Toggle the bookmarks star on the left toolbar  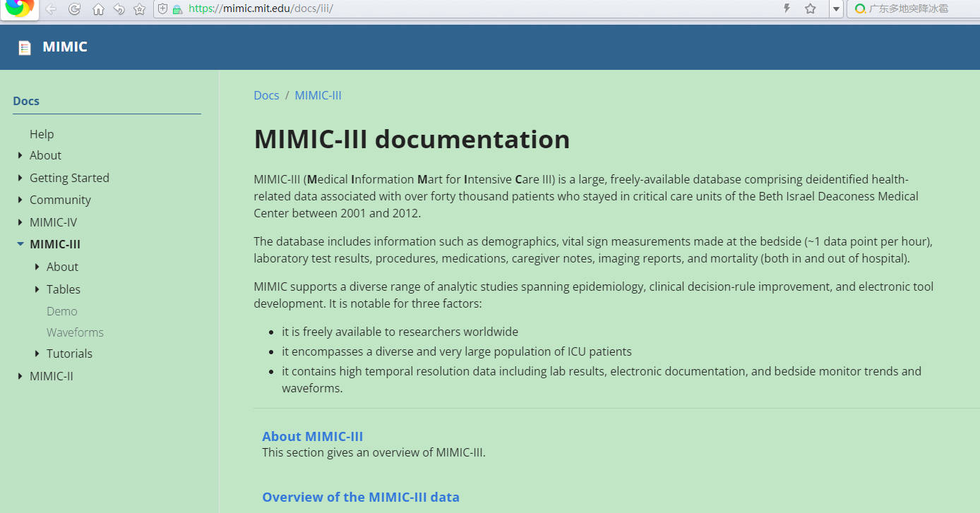[139, 9]
